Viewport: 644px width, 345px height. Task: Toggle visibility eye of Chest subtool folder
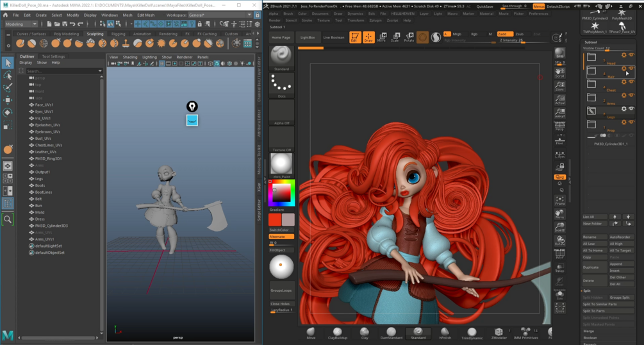pos(632,82)
